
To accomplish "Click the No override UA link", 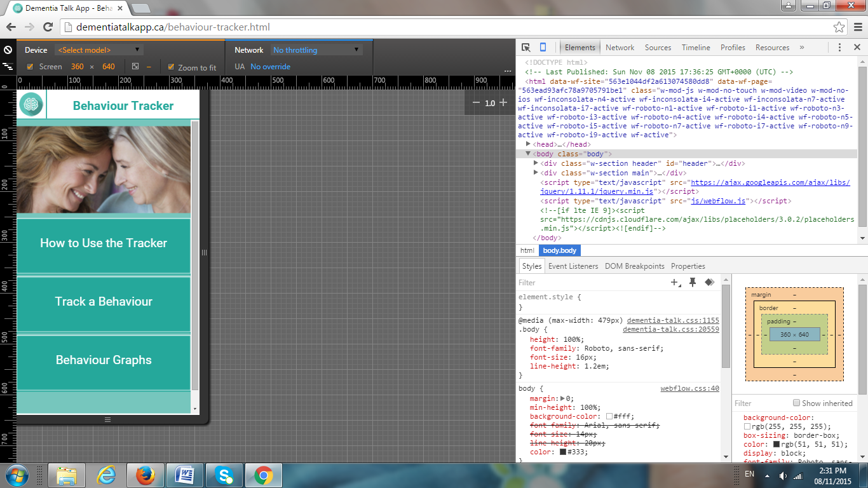I will point(270,67).
